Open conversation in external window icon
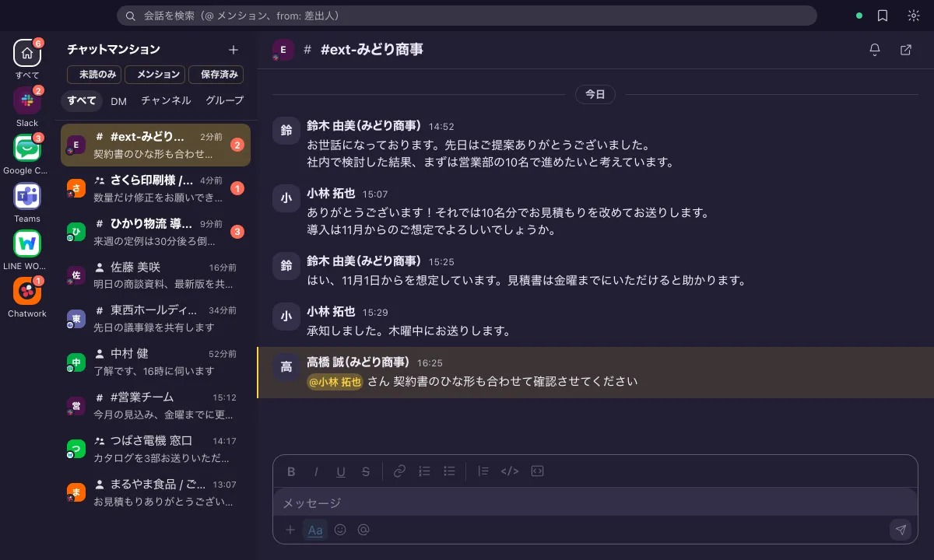 906,50
